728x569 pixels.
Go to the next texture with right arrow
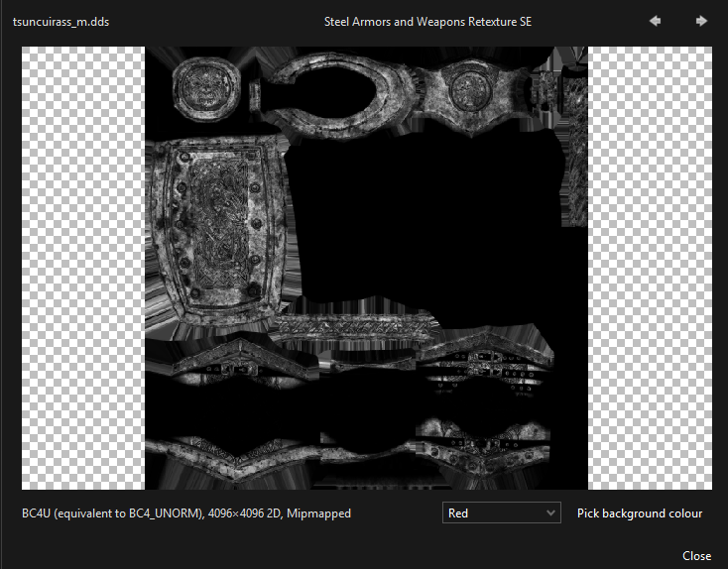point(701,21)
